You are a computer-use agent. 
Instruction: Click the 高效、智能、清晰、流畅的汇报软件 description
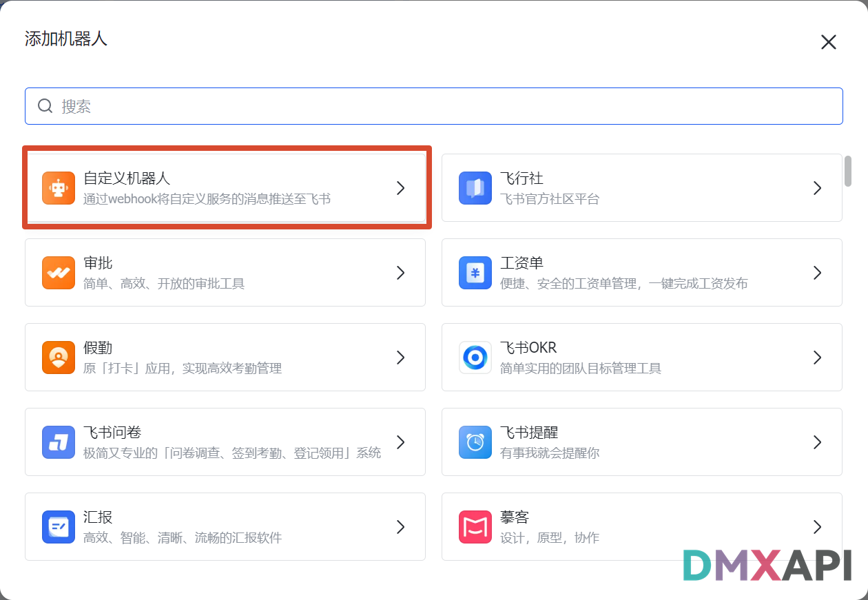click(183, 538)
